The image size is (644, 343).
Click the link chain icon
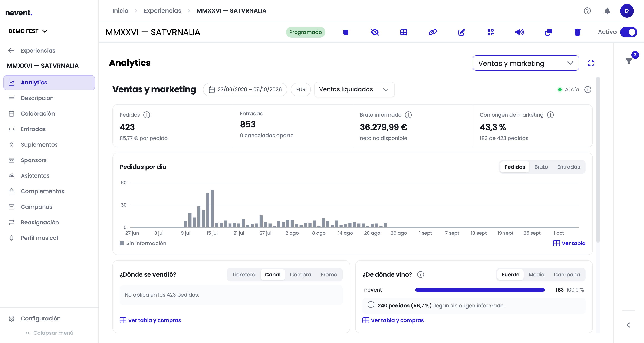[433, 32]
